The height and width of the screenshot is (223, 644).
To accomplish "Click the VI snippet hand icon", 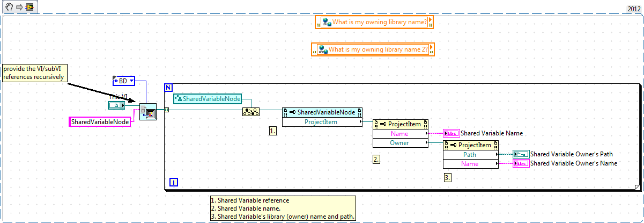I will [8, 7].
